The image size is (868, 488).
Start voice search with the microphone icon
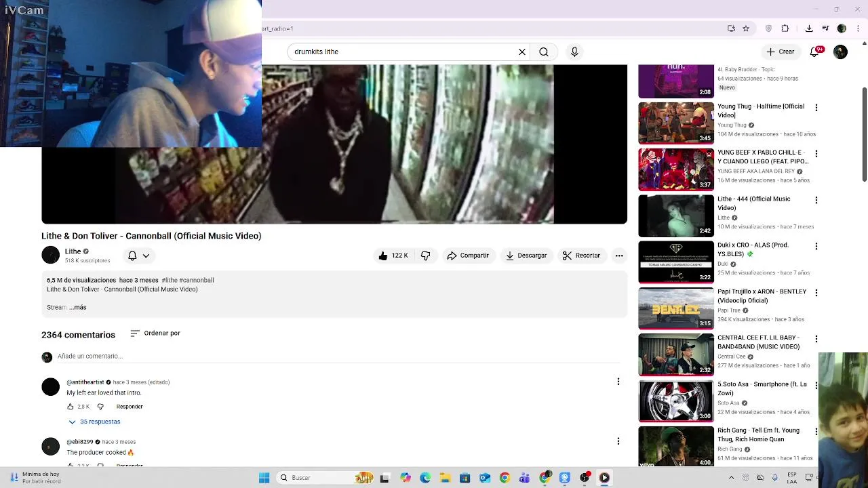[574, 52]
